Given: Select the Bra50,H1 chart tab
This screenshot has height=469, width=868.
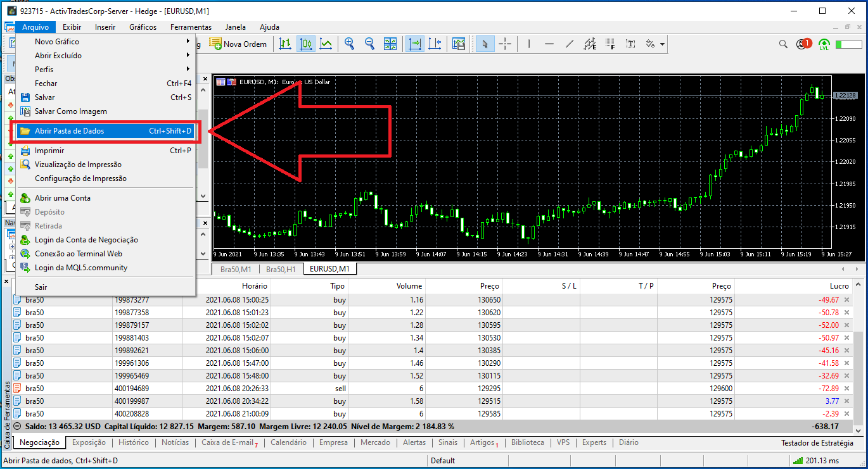Looking at the screenshot, I should 281,269.
